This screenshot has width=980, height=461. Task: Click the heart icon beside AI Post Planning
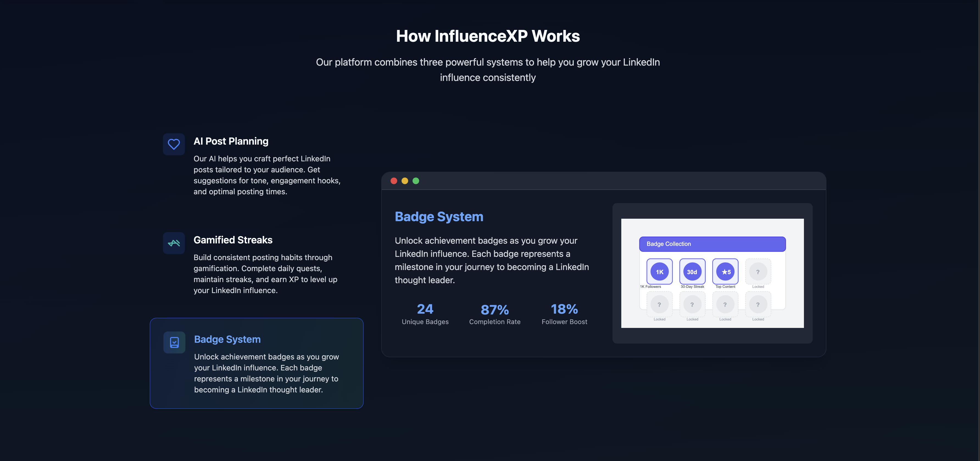click(174, 144)
